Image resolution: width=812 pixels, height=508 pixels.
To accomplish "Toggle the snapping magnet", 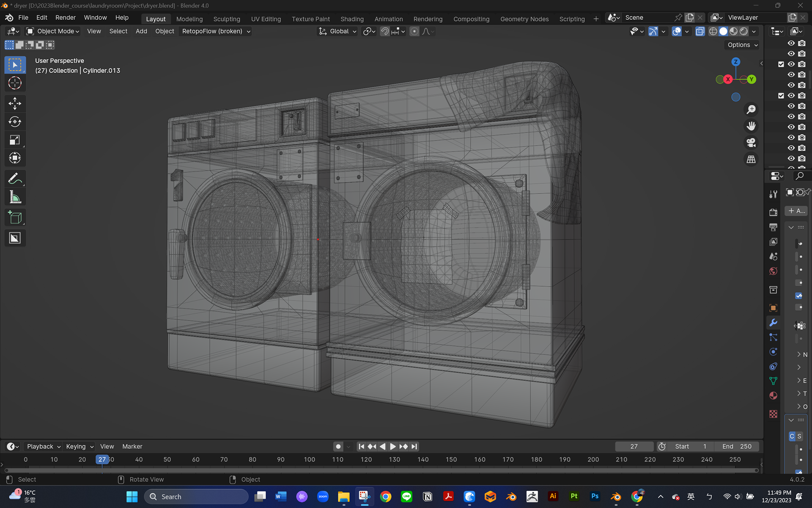I will [384, 31].
